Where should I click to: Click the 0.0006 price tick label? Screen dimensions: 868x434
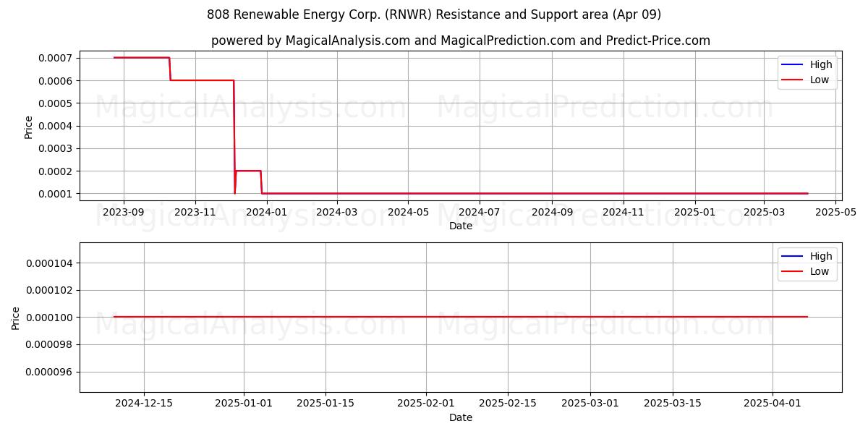pos(56,80)
